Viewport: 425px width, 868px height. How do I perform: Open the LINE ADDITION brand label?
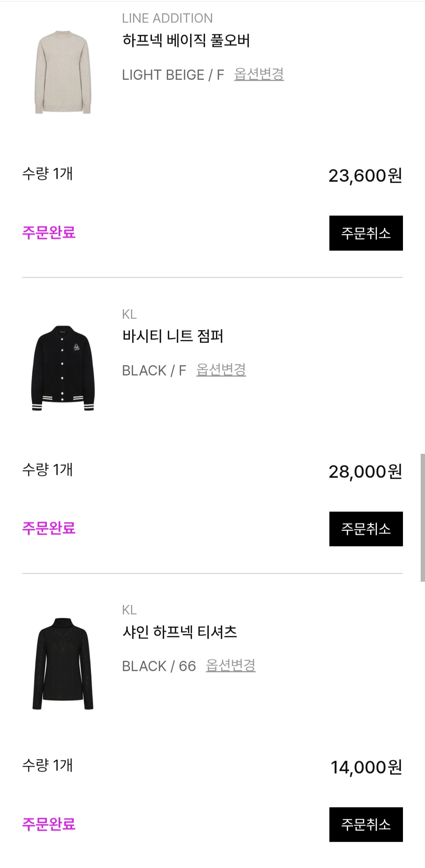tap(167, 18)
